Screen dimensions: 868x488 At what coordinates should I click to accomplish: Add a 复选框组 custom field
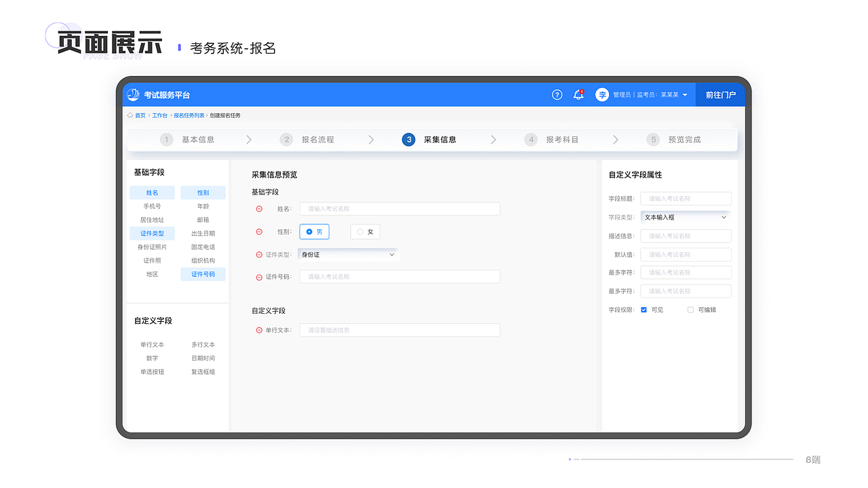pos(203,371)
